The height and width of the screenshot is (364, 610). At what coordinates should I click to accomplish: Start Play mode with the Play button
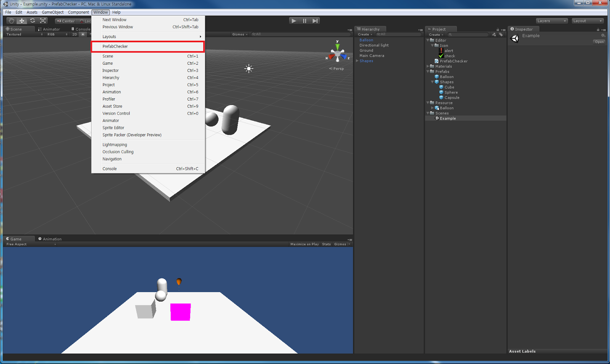[294, 21]
